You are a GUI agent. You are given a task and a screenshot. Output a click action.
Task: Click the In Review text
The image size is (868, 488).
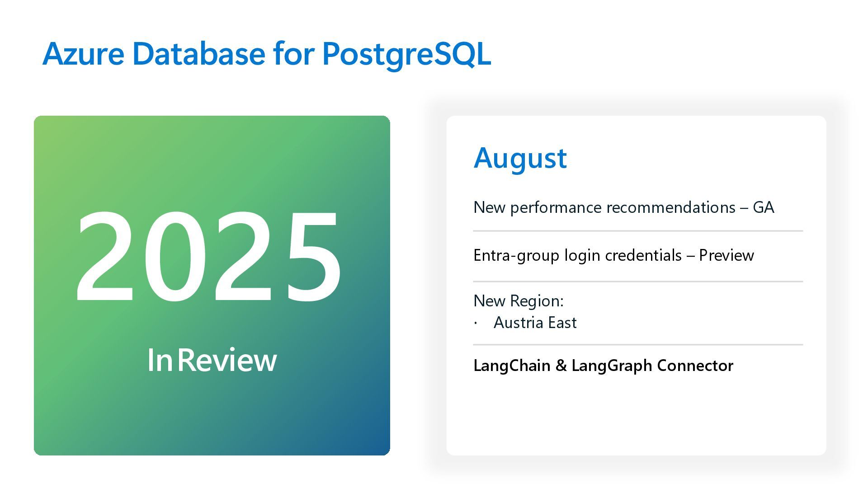click(212, 360)
